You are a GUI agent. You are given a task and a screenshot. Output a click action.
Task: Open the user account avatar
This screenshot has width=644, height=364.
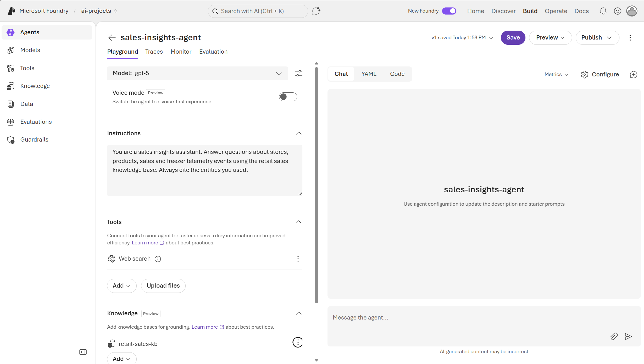(x=632, y=11)
